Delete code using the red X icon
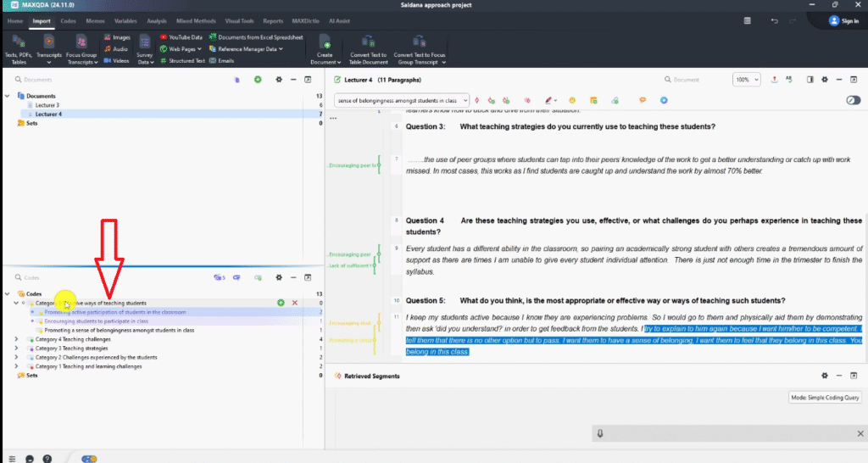868x463 pixels. point(294,303)
